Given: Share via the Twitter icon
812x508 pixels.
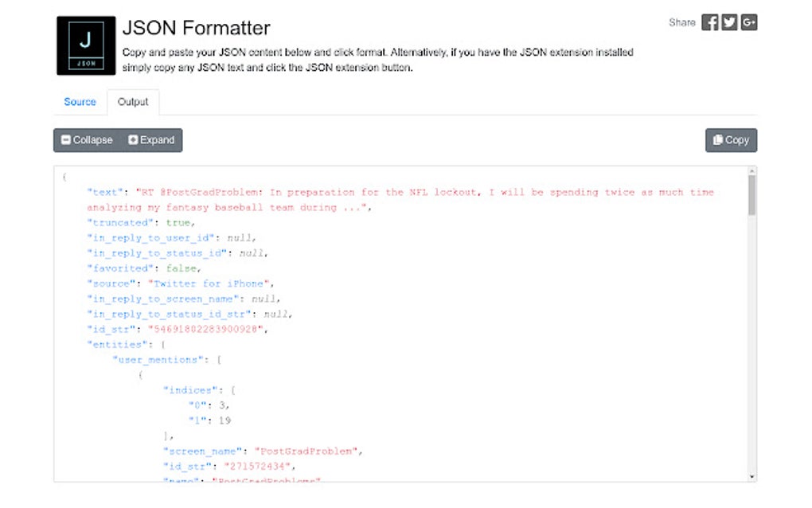Looking at the screenshot, I should click(728, 22).
